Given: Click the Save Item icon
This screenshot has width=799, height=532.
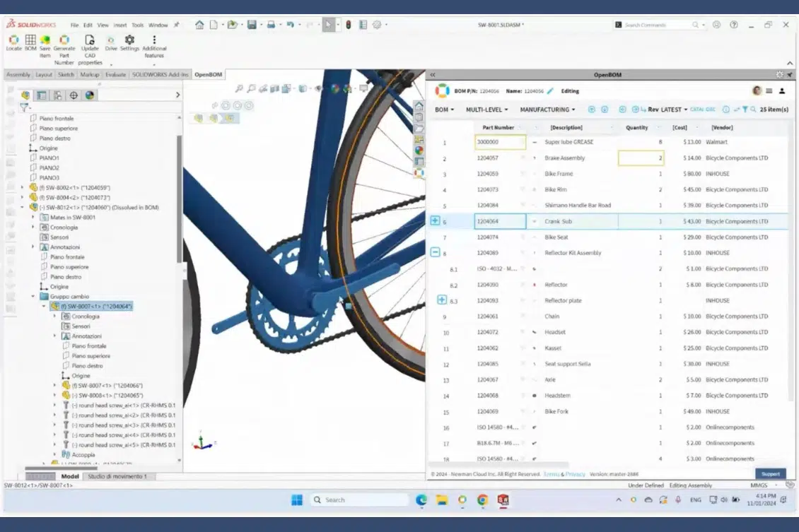Looking at the screenshot, I should [x=45, y=40].
